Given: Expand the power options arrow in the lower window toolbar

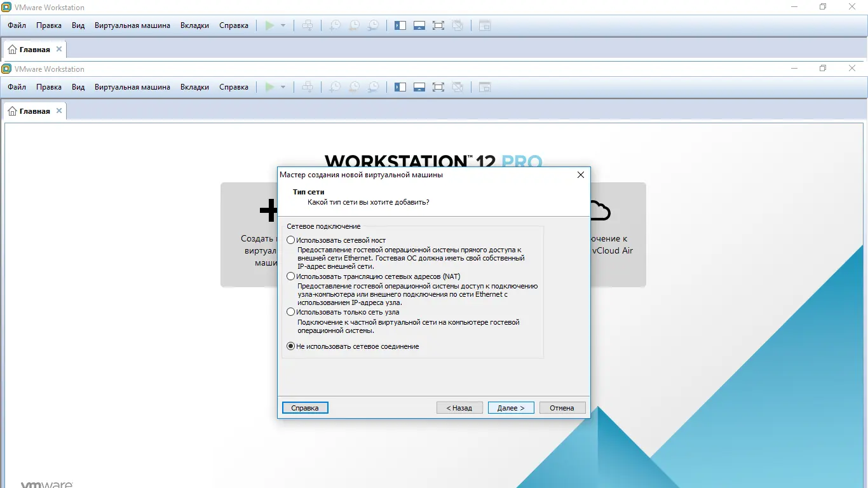Looking at the screenshot, I should pyautogui.click(x=283, y=87).
